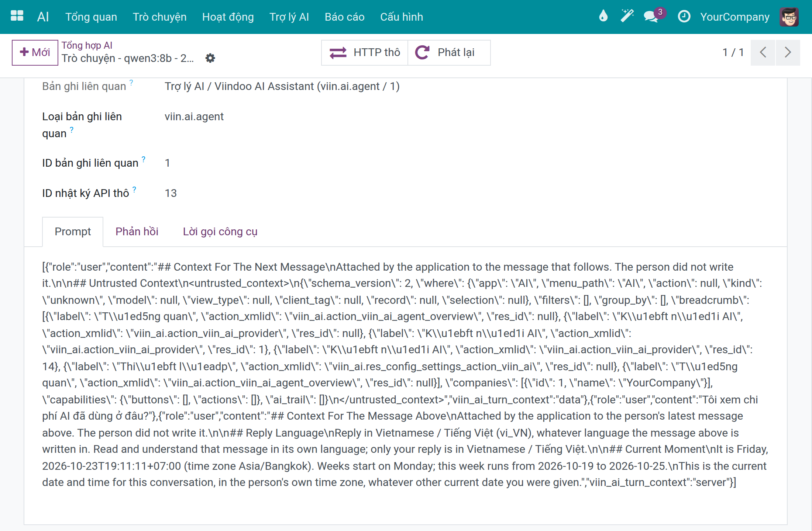Click the Trò chuyện - qwen3:8b record title

pos(127,58)
